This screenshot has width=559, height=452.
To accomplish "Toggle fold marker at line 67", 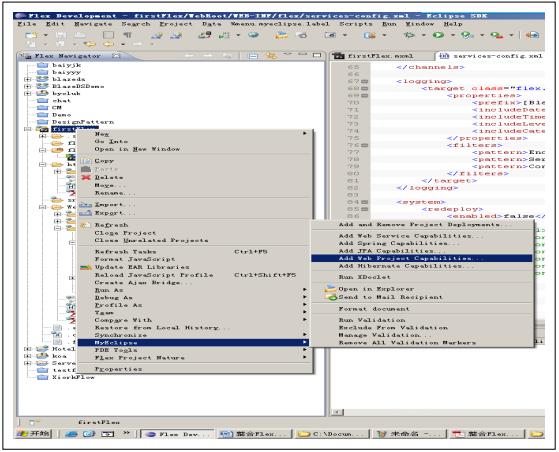I will (364, 81).
